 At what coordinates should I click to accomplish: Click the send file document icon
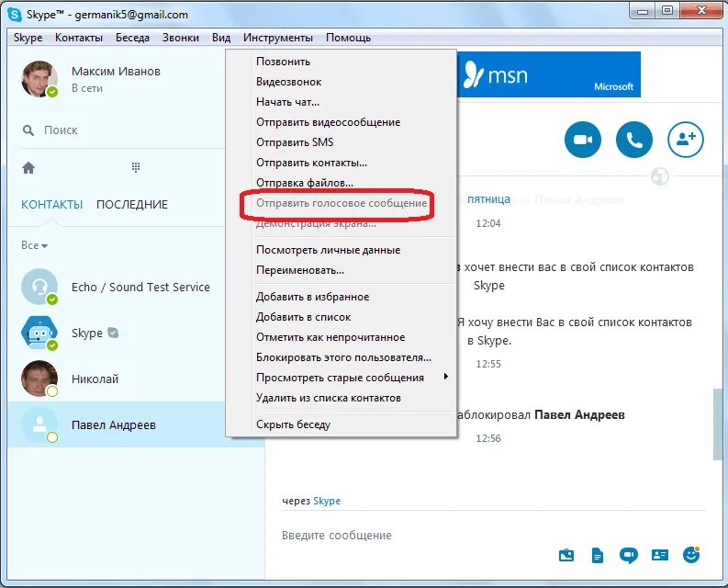click(598, 555)
